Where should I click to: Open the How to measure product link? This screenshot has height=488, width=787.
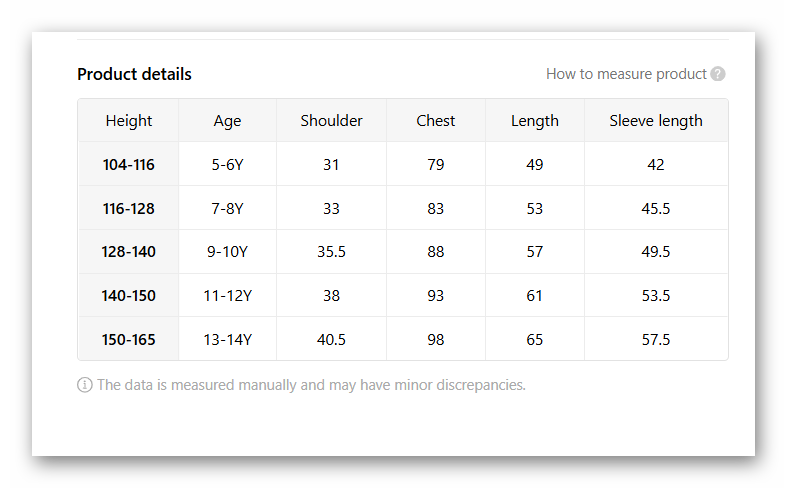(626, 74)
